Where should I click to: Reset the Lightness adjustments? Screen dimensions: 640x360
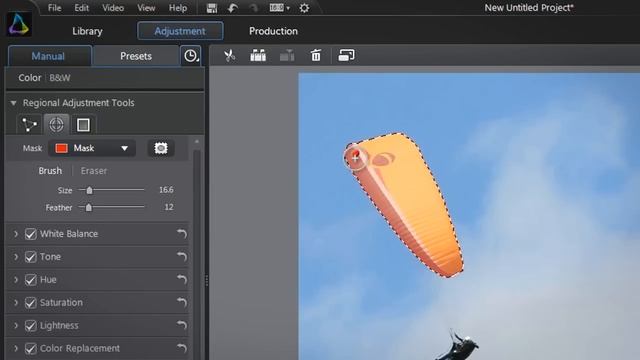tap(182, 325)
